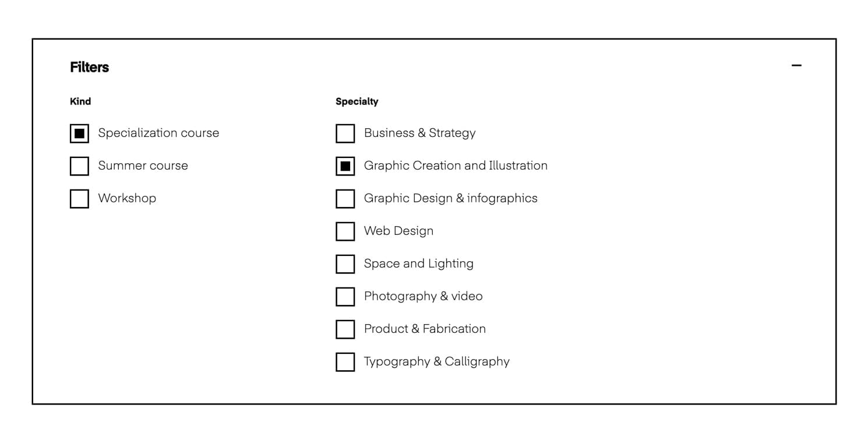868x443 pixels.
Task: Click the Specialty section heading
Action: [357, 101]
